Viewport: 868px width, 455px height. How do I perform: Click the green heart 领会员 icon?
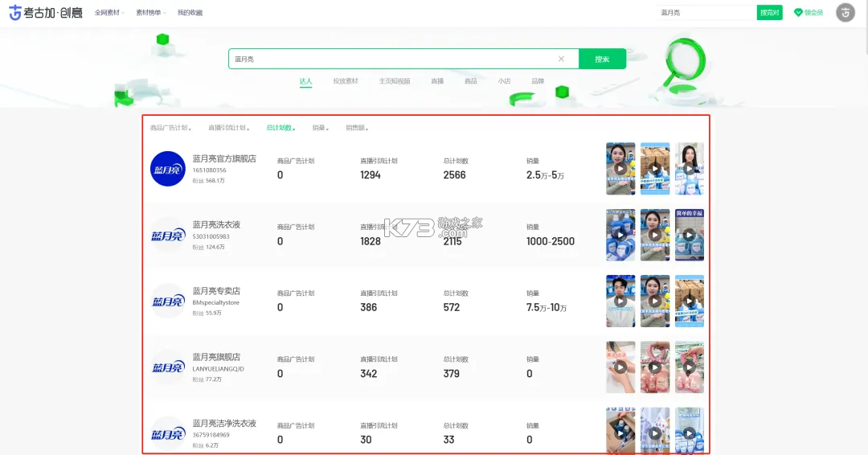[x=798, y=12]
